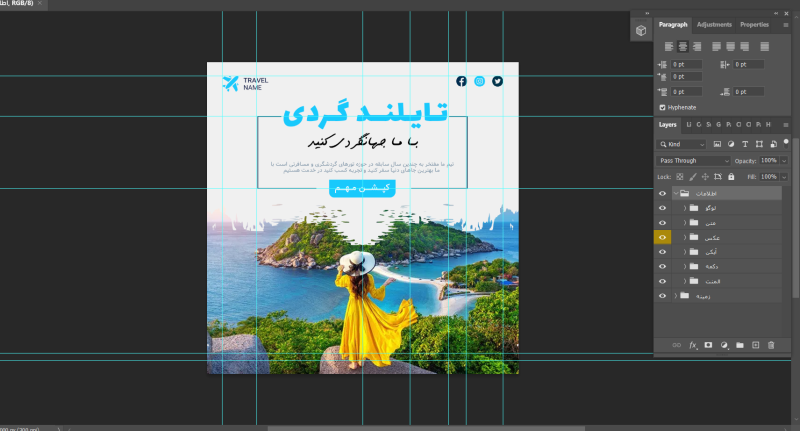Hide the متن group
This screenshot has height=431, width=800.
pyautogui.click(x=662, y=223)
